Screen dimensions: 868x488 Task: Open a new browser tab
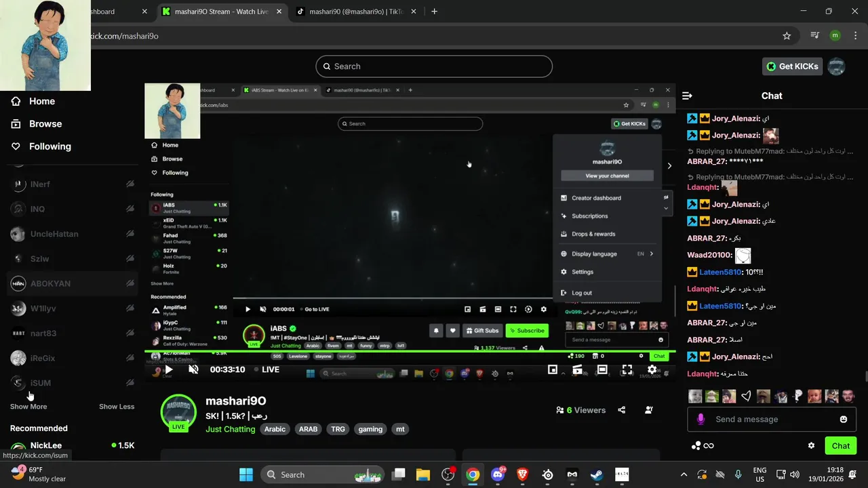point(434,12)
